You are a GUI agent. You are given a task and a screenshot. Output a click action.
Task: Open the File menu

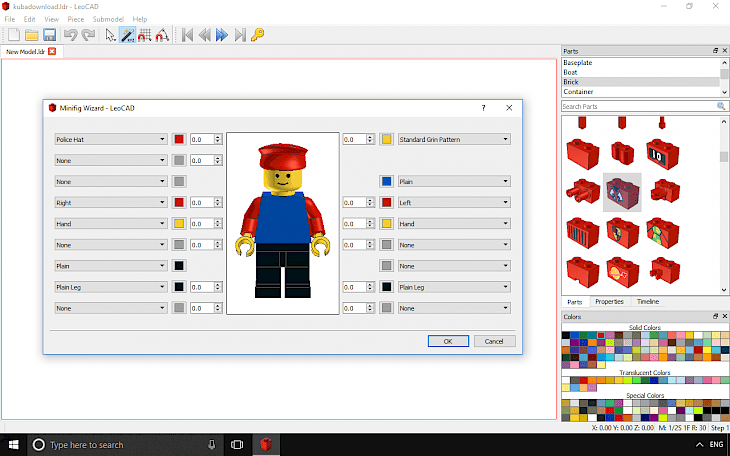tap(10, 19)
